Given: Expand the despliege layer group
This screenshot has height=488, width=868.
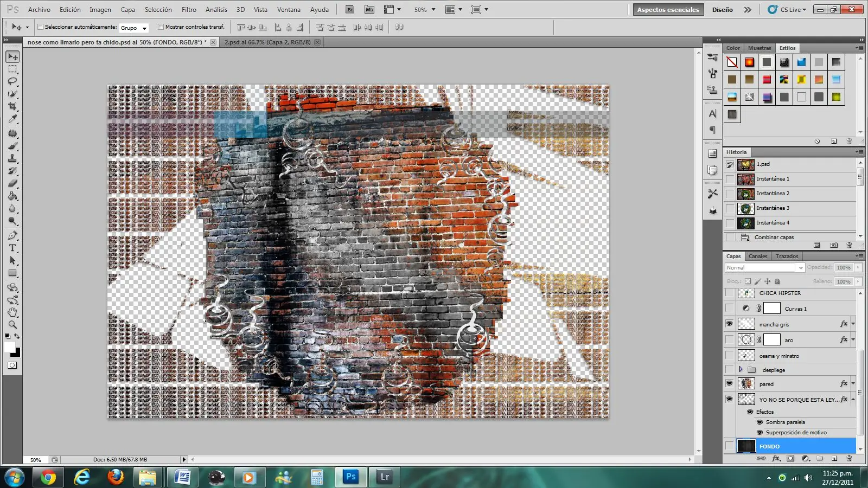Looking at the screenshot, I should click(x=741, y=369).
